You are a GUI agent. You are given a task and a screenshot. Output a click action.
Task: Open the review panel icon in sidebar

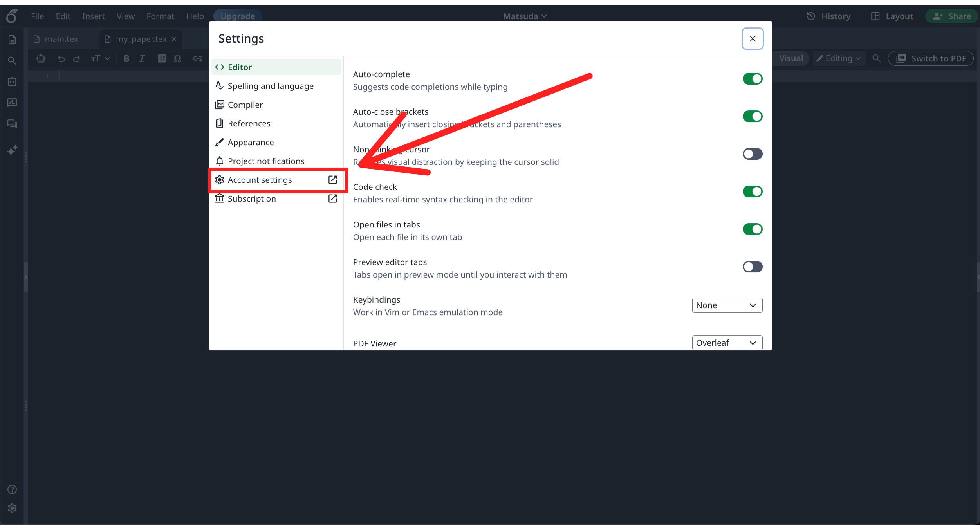12,103
